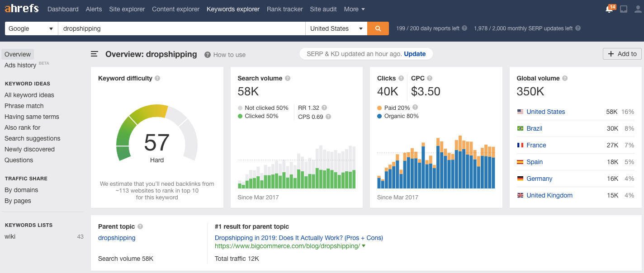Click the hamburger menu icon beside Overview
Image resolution: width=644 pixels, height=273 pixels.
95,54
